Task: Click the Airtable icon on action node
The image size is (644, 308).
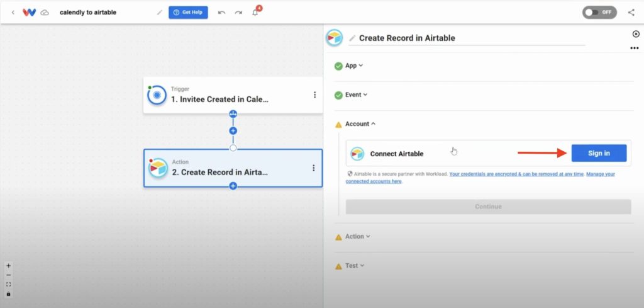Action: pyautogui.click(x=158, y=168)
